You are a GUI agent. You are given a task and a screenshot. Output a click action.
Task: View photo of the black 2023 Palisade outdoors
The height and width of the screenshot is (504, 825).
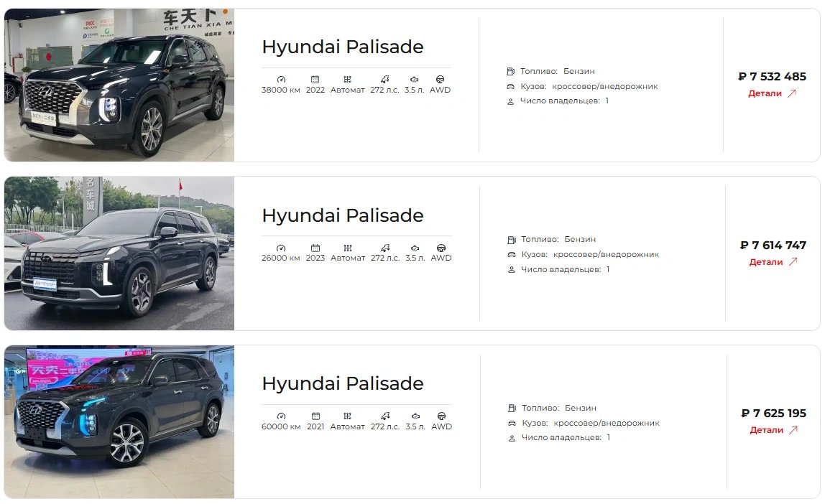point(119,253)
